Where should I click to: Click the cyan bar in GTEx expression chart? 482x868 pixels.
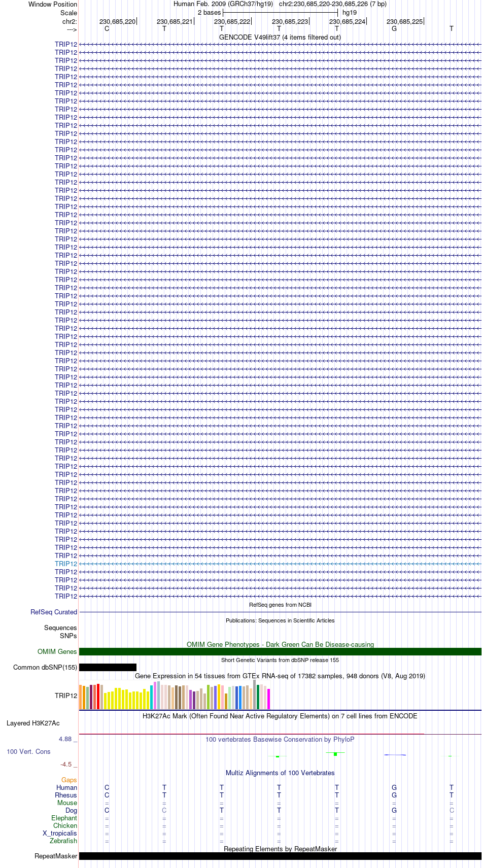point(152,698)
